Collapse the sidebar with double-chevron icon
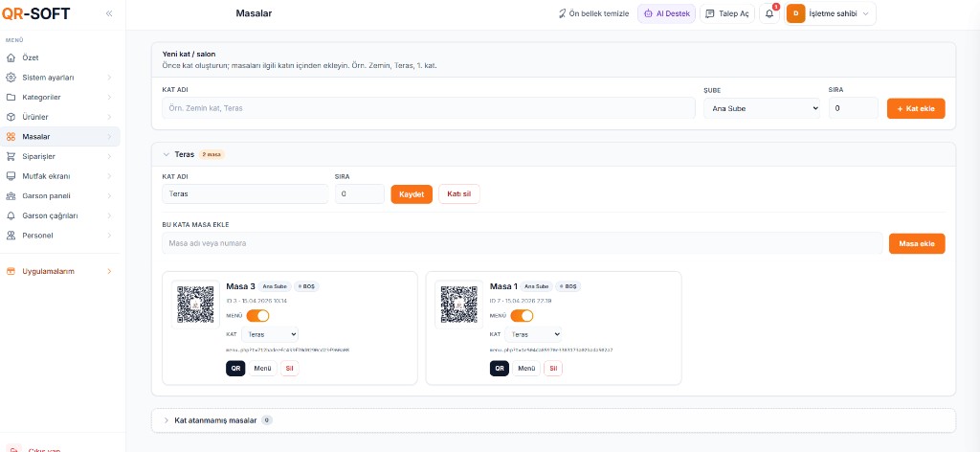 108,13
